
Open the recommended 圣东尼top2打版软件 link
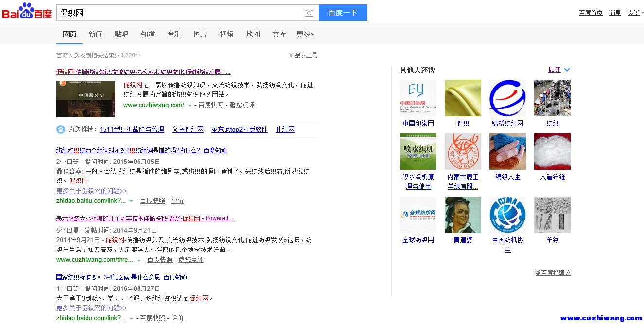pos(240,129)
